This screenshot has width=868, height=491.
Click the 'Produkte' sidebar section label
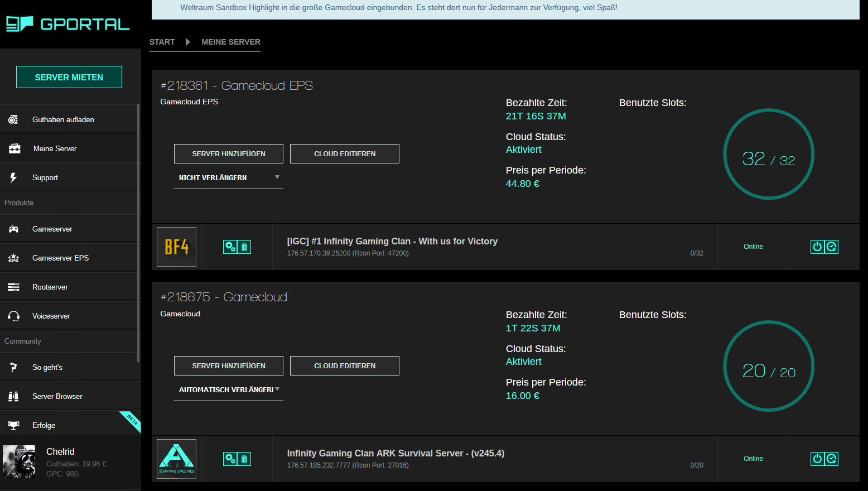[x=19, y=203]
